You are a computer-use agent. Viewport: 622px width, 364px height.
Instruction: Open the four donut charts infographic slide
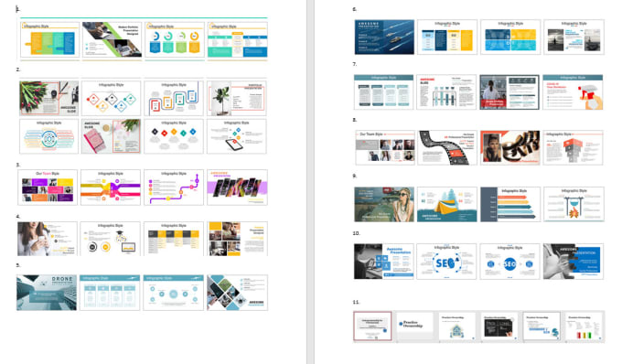tap(175, 39)
